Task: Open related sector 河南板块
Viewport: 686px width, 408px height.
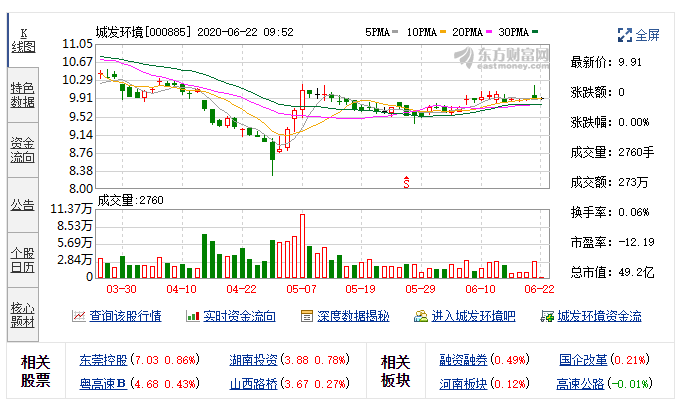Action: coord(463,384)
